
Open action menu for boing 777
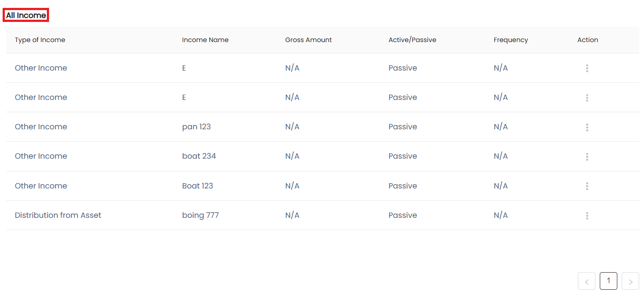click(587, 216)
